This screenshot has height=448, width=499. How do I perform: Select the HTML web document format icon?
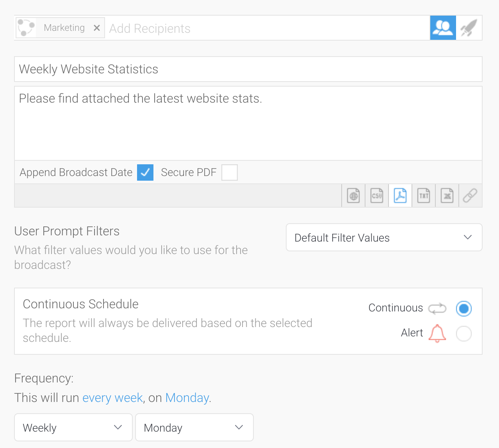click(353, 196)
